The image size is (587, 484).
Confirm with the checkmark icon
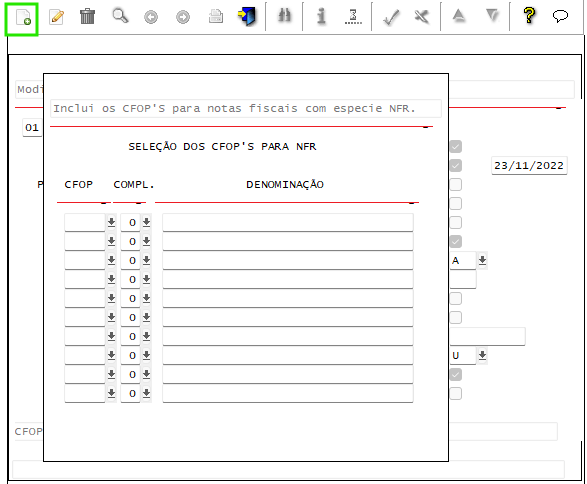[x=392, y=17]
